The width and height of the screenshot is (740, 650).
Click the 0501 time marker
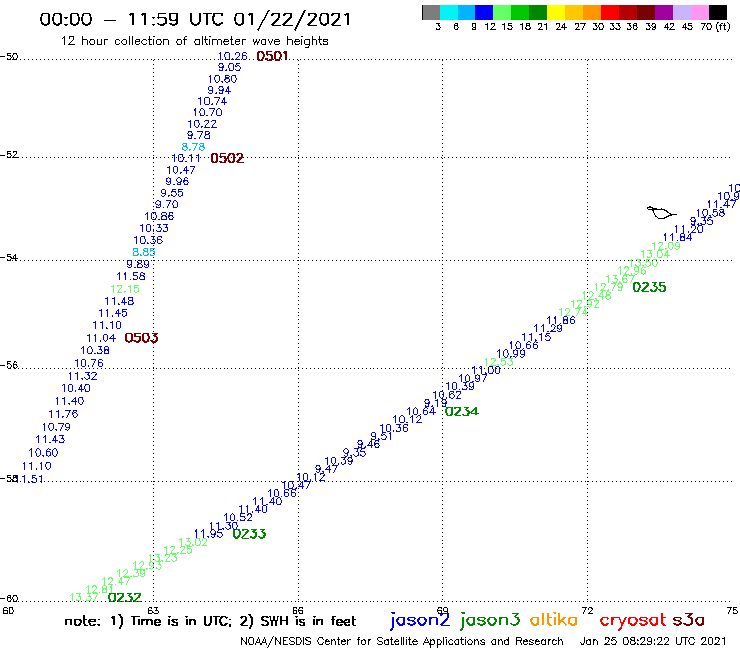pyautogui.click(x=272, y=56)
